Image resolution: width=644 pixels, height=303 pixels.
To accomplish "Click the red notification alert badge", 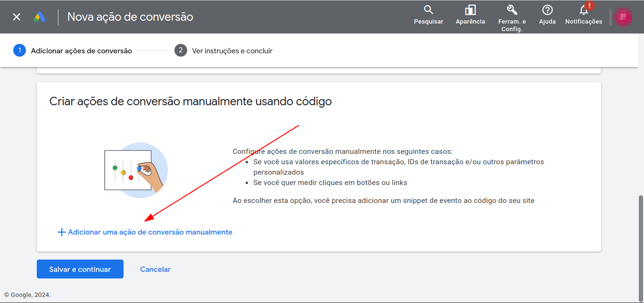I will 589,6.
